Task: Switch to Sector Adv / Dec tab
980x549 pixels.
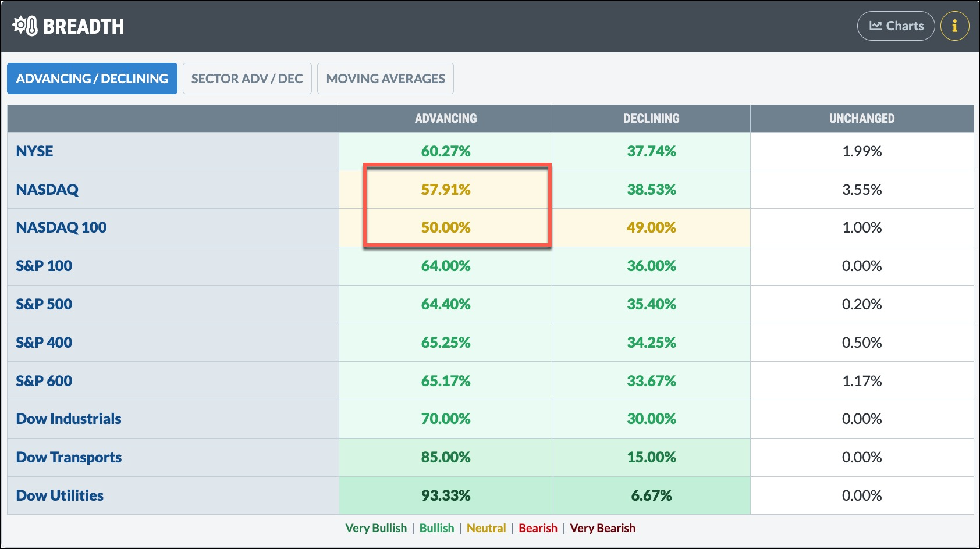Action: click(247, 79)
